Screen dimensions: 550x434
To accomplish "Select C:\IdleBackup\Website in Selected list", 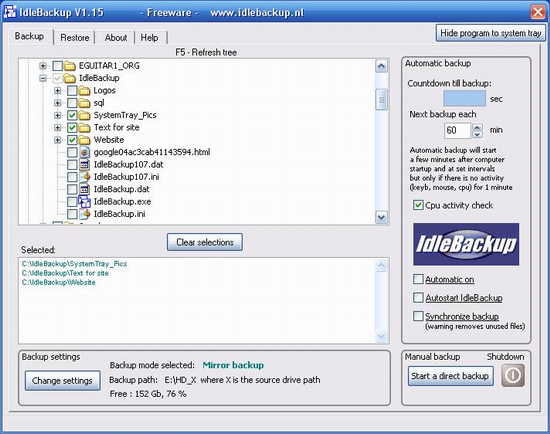I will (x=59, y=282).
